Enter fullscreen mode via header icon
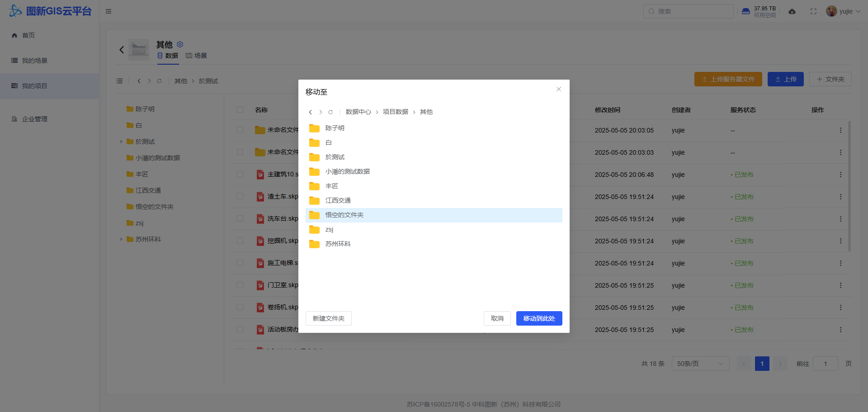 pyautogui.click(x=813, y=11)
